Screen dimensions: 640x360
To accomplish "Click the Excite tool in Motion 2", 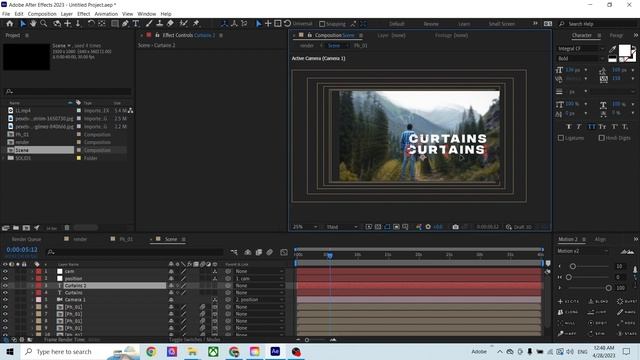I will (x=569, y=301).
